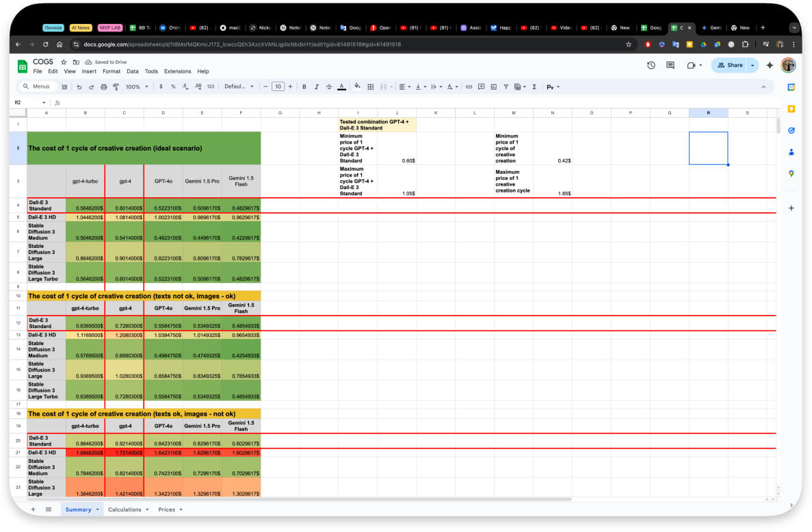812x532 pixels.
Task: Switch to the Prices sheet tab
Action: tap(166, 509)
